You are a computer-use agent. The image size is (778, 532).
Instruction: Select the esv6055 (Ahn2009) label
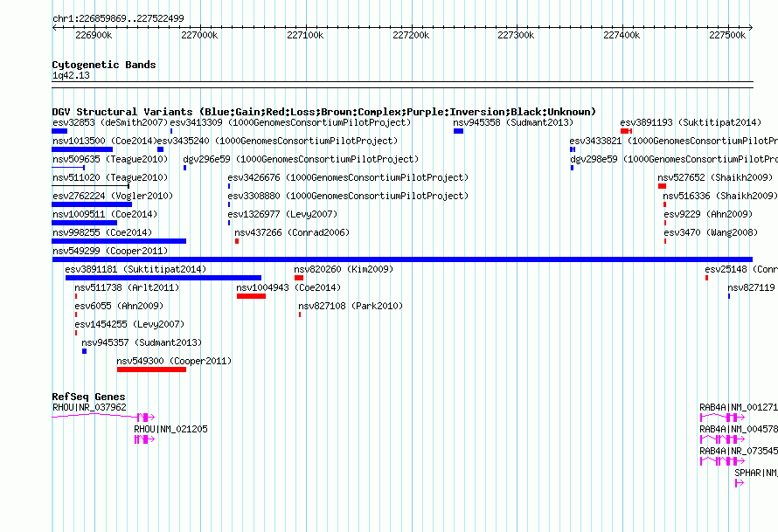119,306
